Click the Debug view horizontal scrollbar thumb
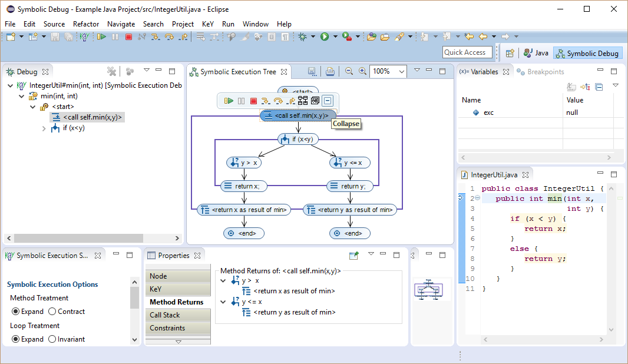This screenshot has height=364, width=628. point(78,239)
